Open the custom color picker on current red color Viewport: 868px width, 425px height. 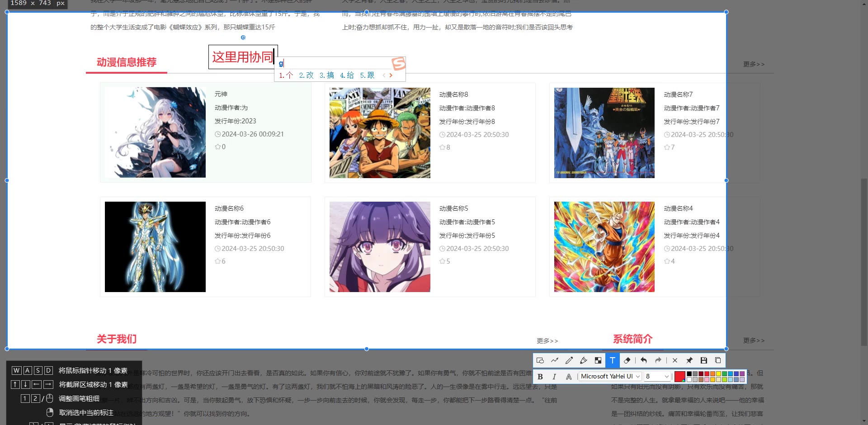680,377
